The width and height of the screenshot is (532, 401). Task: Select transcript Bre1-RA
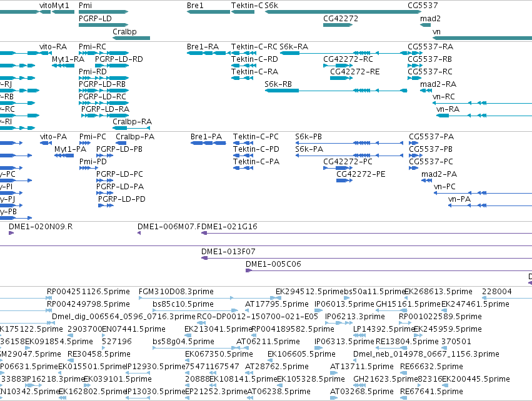click(203, 46)
